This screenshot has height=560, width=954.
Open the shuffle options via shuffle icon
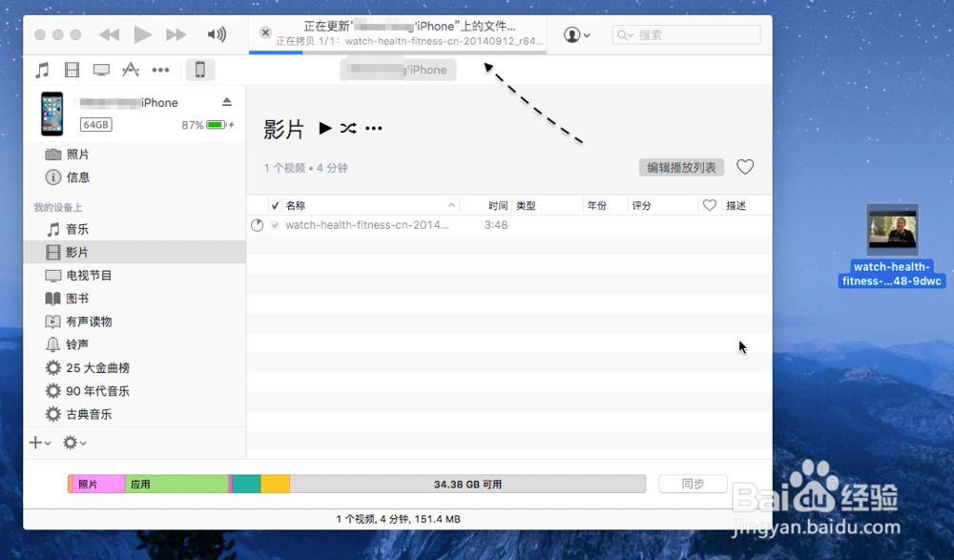[x=349, y=128]
